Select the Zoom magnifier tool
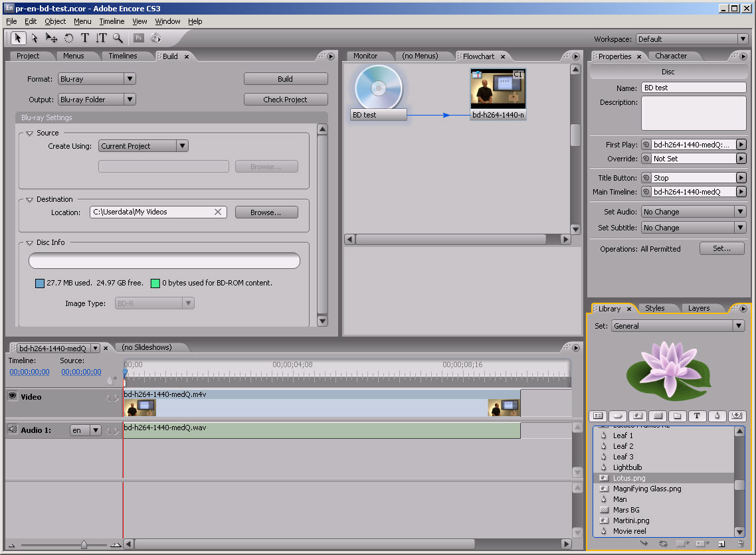The height and width of the screenshot is (555, 756). point(118,38)
